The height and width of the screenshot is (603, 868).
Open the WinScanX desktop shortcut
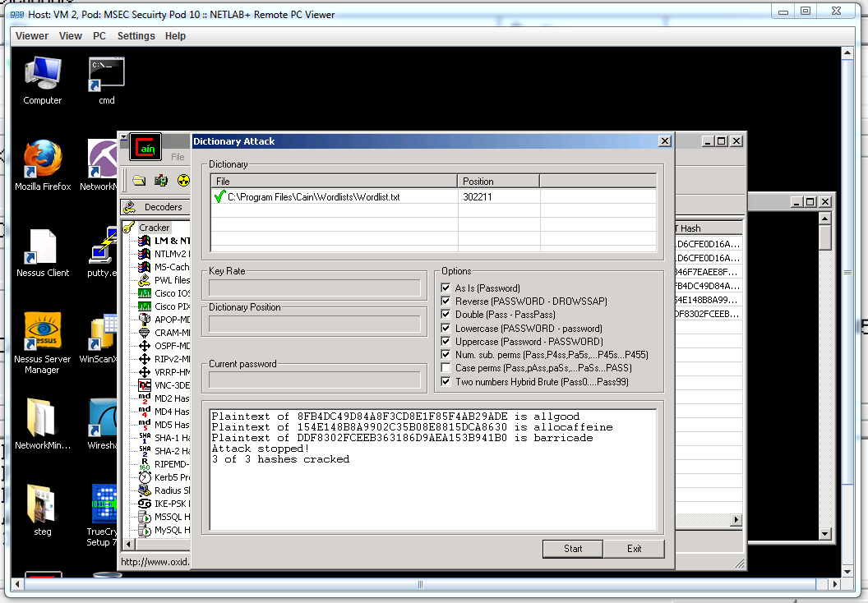(99, 338)
